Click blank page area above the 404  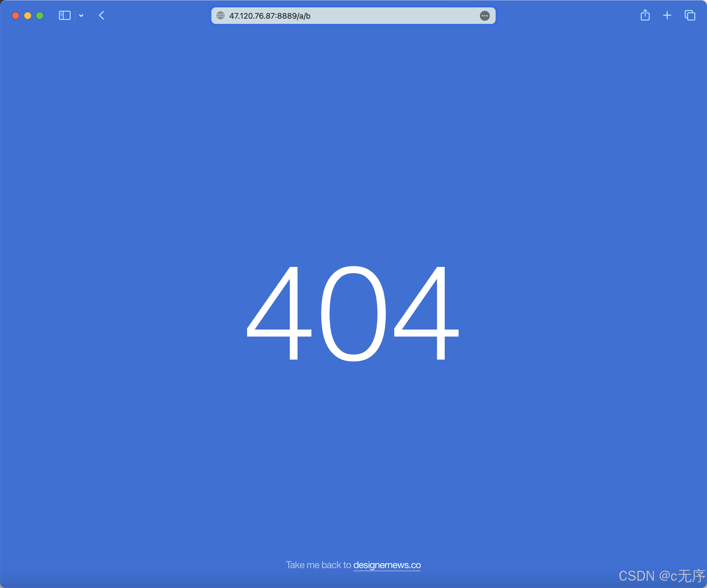point(353,135)
